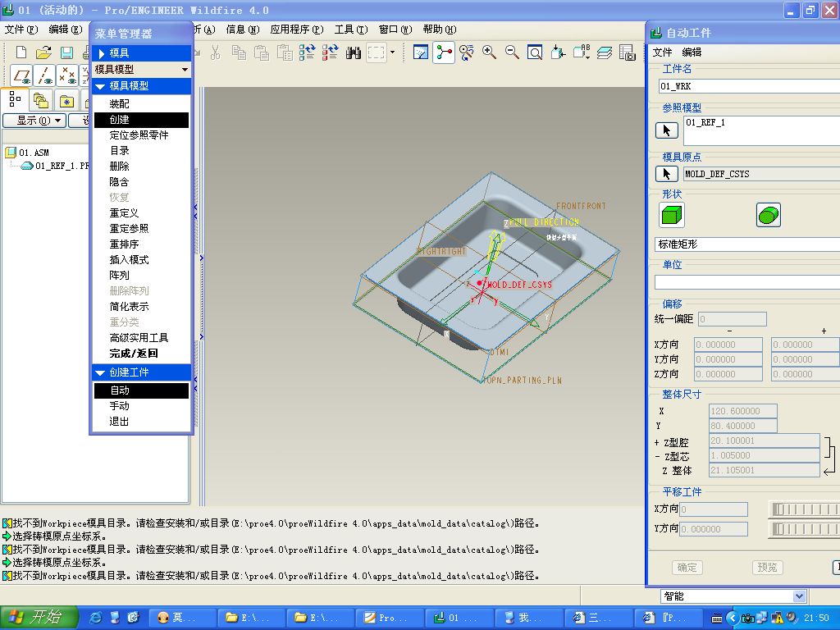Adjust the Y方向 平移工件 slider

[x=805, y=529]
